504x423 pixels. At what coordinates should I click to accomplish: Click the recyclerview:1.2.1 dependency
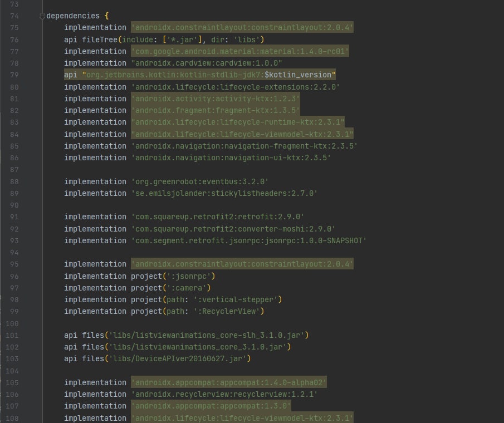(224, 395)
